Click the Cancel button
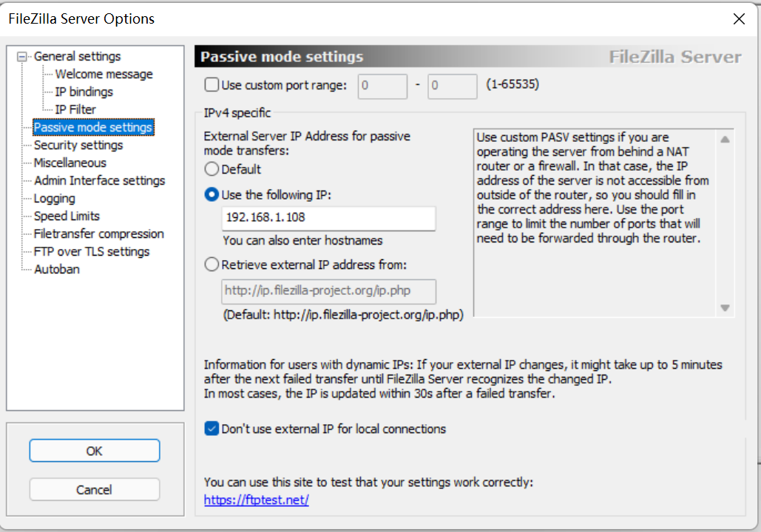 [94, 489]
